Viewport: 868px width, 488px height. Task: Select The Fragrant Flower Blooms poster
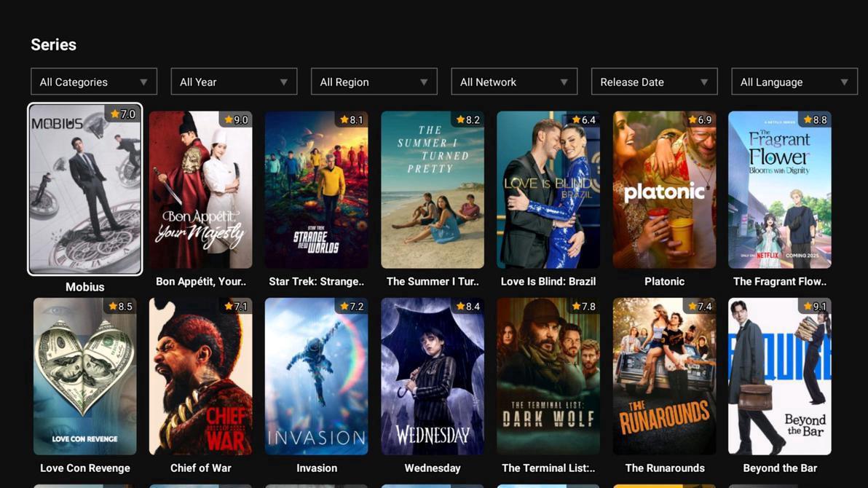pyautogui.click(x=780, y=189)
